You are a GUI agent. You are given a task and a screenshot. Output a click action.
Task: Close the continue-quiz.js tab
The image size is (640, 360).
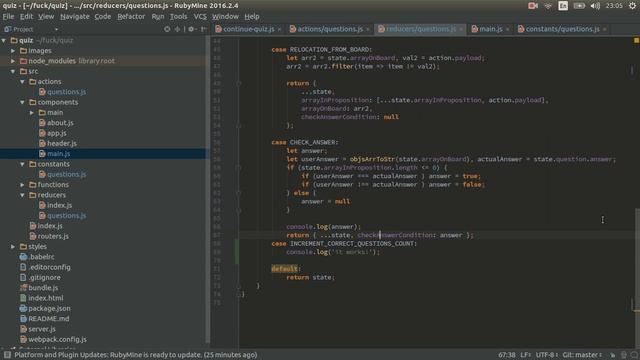[x=279, y=29]
